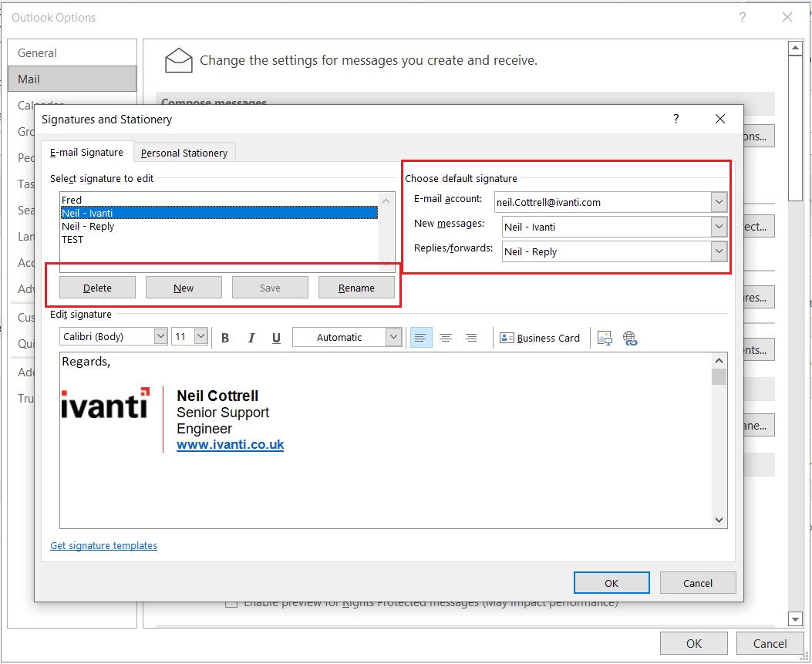Click the envelope icon above Compose messages
This screenshot has width=812, height=664.
(x=178, y=59)
